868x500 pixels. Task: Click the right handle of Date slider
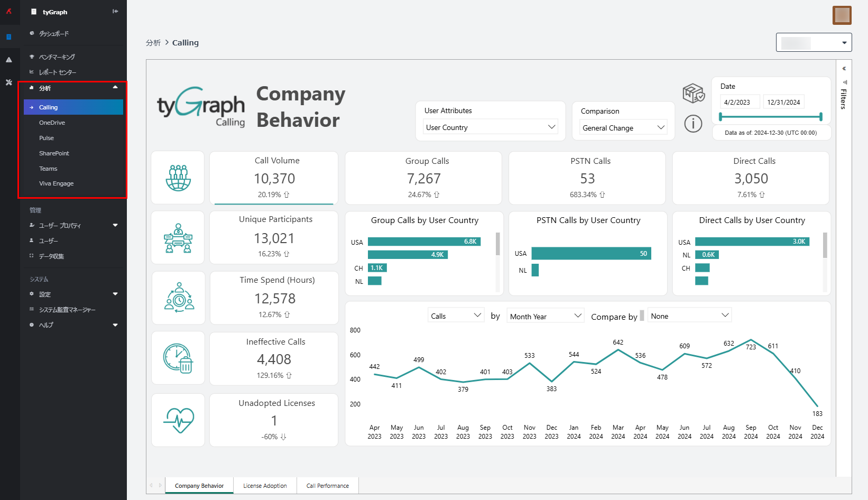tap(820, 117)
